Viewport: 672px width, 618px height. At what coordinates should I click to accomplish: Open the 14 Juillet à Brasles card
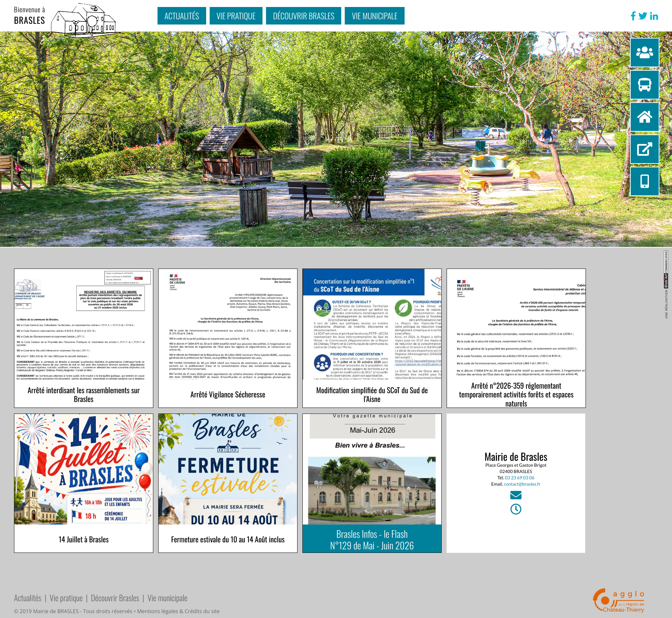[84, 483]
